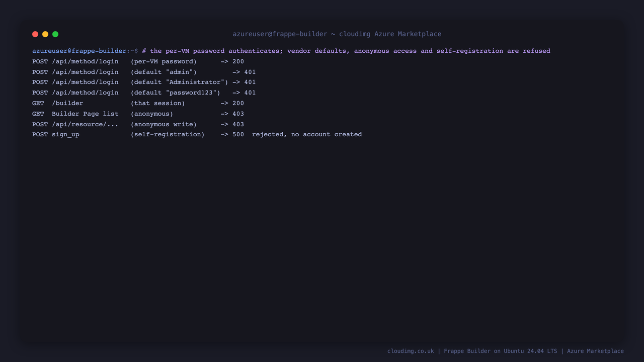Click the cloudimg.co.uk footer text
644x362 pixels.
[x=411, y=351]
